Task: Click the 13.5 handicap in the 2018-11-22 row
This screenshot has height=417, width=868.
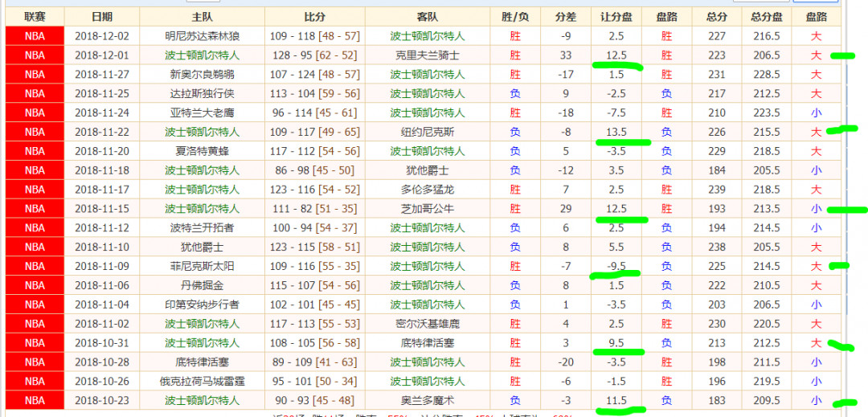Action: coord(616,133)
